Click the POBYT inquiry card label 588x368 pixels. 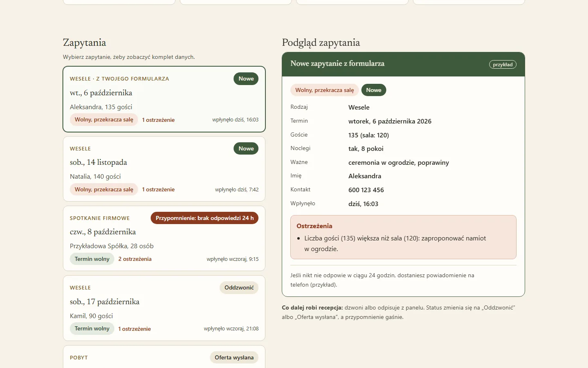click(79, 357)
